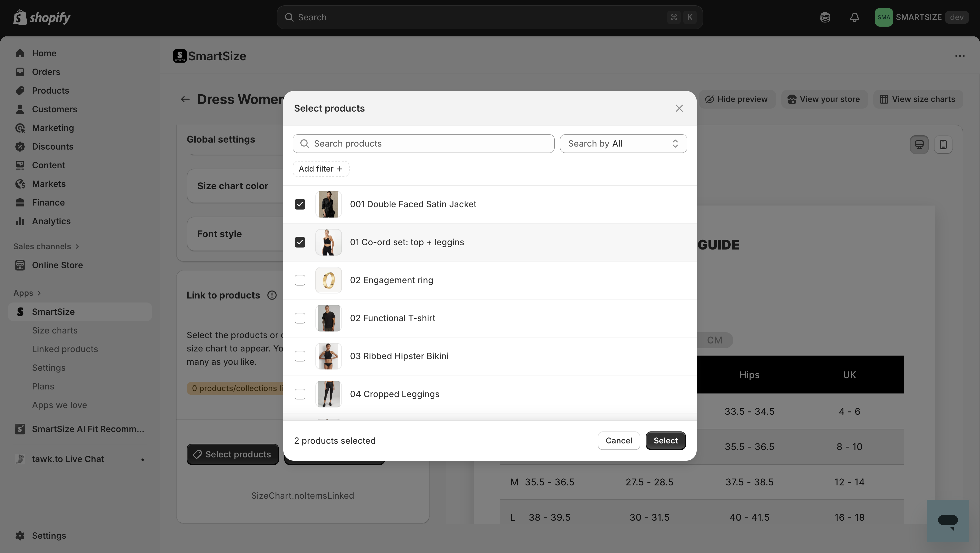
Task: Tick the 04 Cropped Leggings checkbox
Action: point(300,394)
